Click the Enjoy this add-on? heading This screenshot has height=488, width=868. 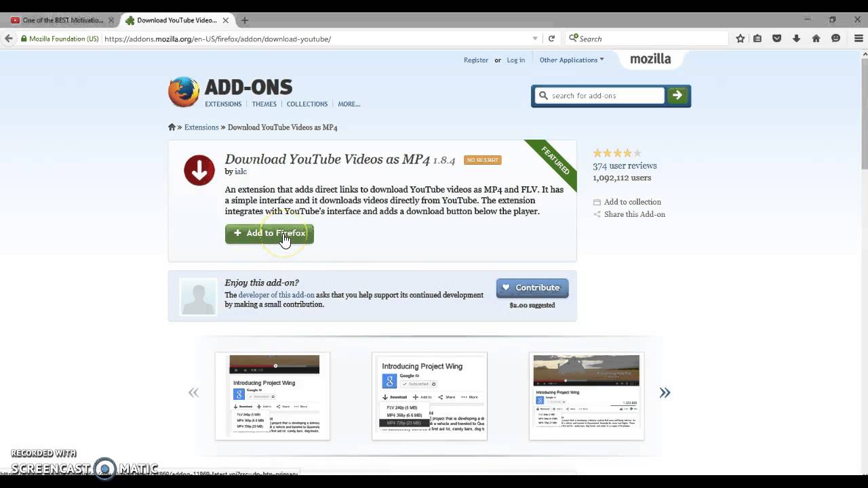point(262,283)
